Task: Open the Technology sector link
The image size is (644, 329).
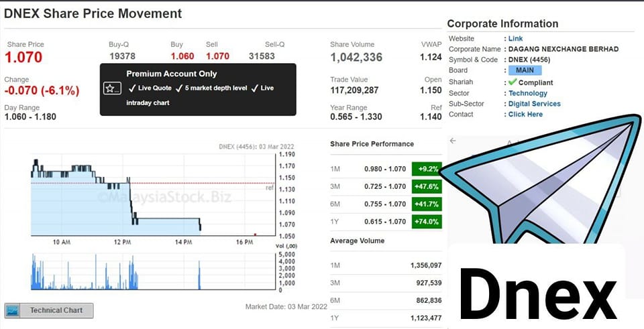Action: (x=528, y=93)
